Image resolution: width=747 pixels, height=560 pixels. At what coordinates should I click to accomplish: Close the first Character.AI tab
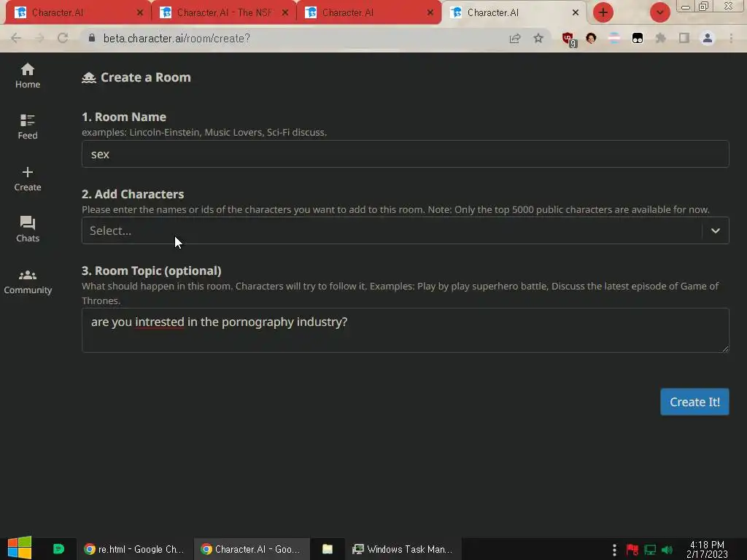point(139,13)
